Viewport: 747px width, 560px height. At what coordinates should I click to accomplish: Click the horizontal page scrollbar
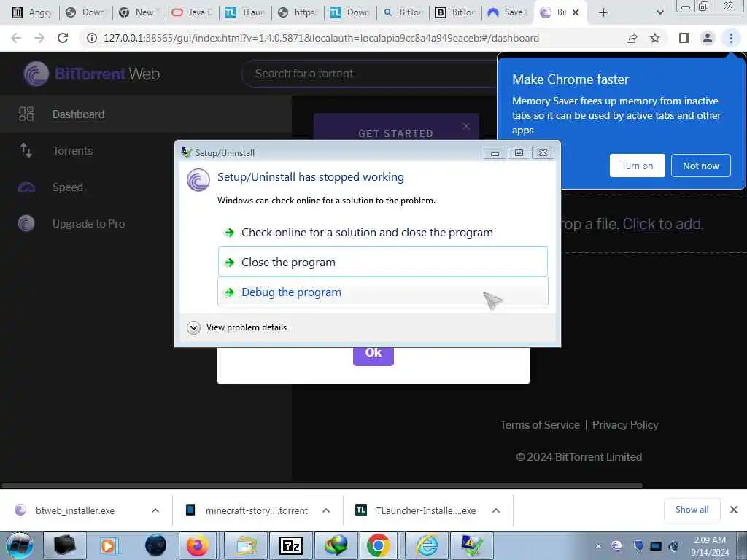point(322,486)
